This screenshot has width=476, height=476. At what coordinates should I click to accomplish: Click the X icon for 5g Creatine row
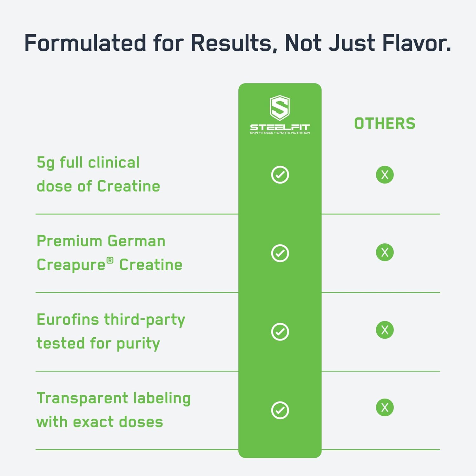(x=385, y=175)
